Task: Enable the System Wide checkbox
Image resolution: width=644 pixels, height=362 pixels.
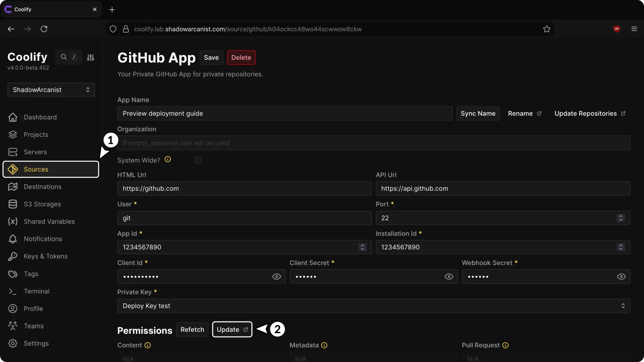Action: pos(198,160)
